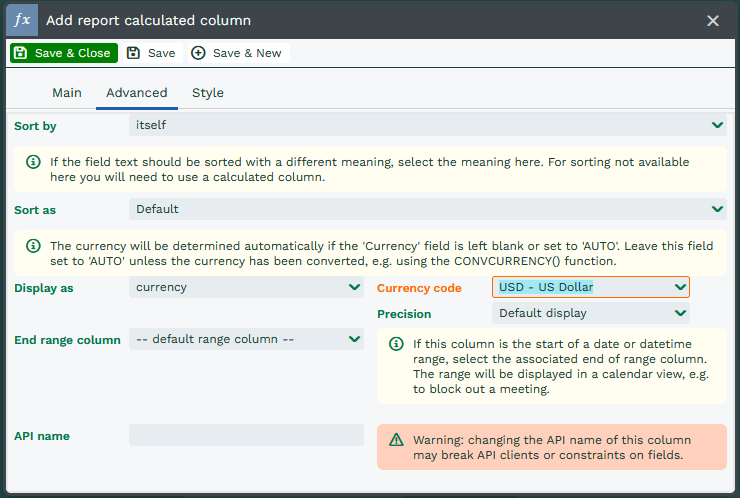The image size is (740, 498).
Task: Click Save & New plus button
Action: tap(237, 53)
